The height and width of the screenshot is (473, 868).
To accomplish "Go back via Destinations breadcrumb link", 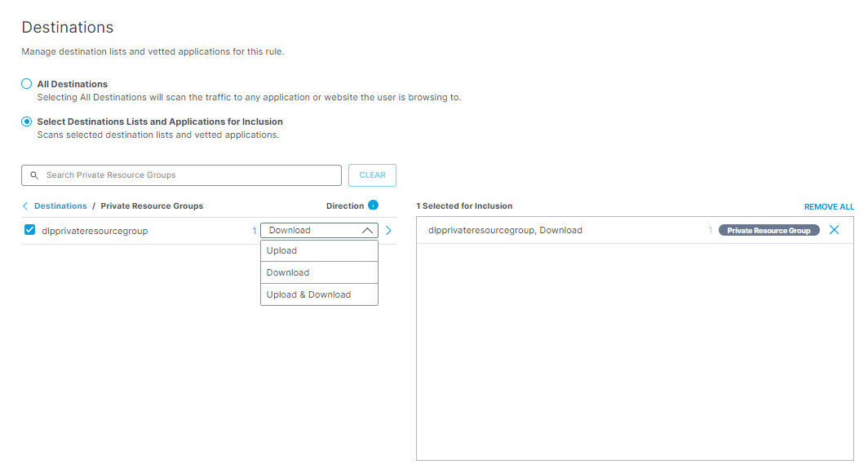I will coord(60,206).
